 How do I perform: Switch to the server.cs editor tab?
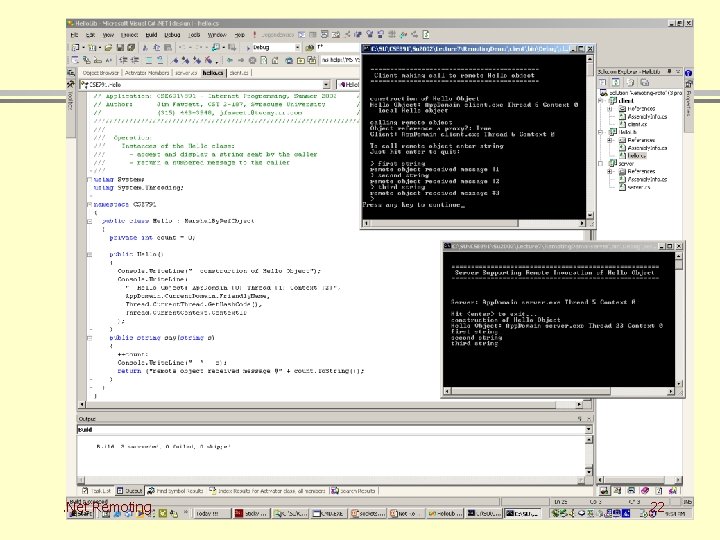[x=186, y=73]
